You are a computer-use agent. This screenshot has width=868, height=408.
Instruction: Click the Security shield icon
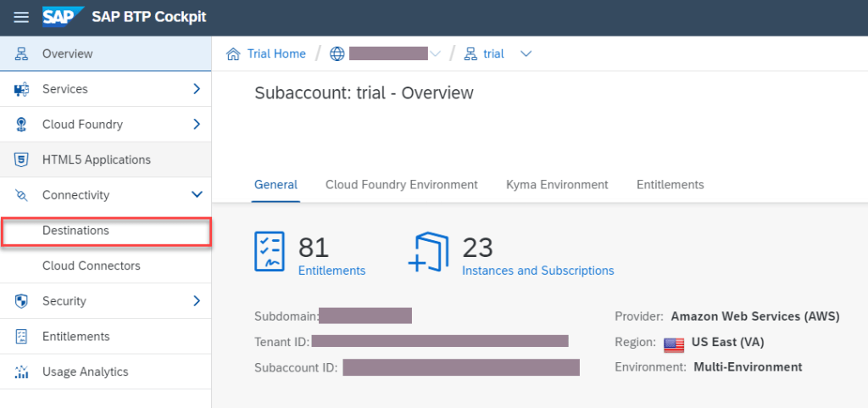coord(22,301)
